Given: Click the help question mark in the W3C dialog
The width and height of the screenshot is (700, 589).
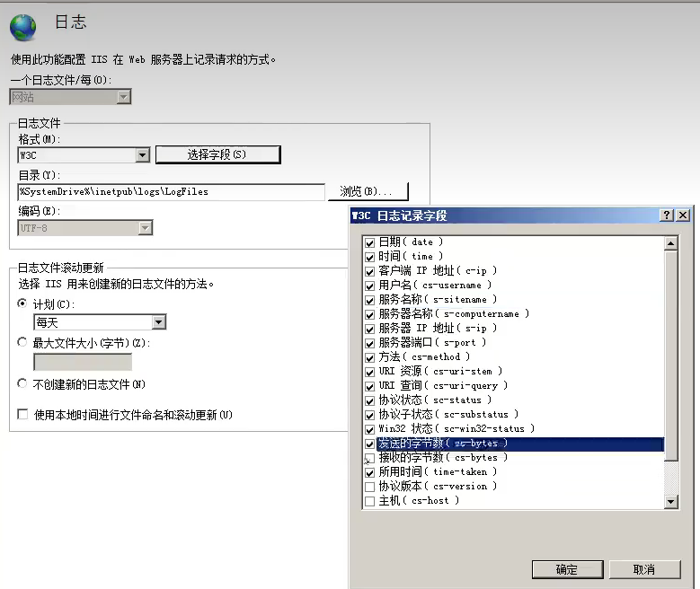Looking at the screenshot, I should [x=667, y=215].
